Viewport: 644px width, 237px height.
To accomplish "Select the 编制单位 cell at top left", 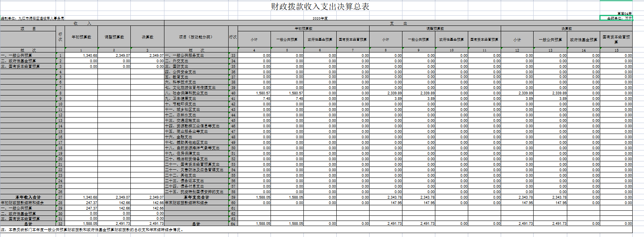I will (x=32, y=18).
